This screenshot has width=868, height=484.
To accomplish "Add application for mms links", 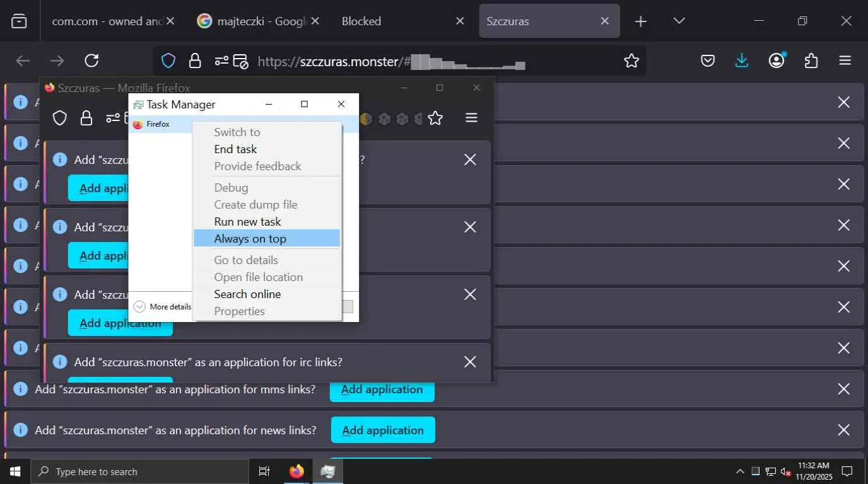I will point(382,389).
